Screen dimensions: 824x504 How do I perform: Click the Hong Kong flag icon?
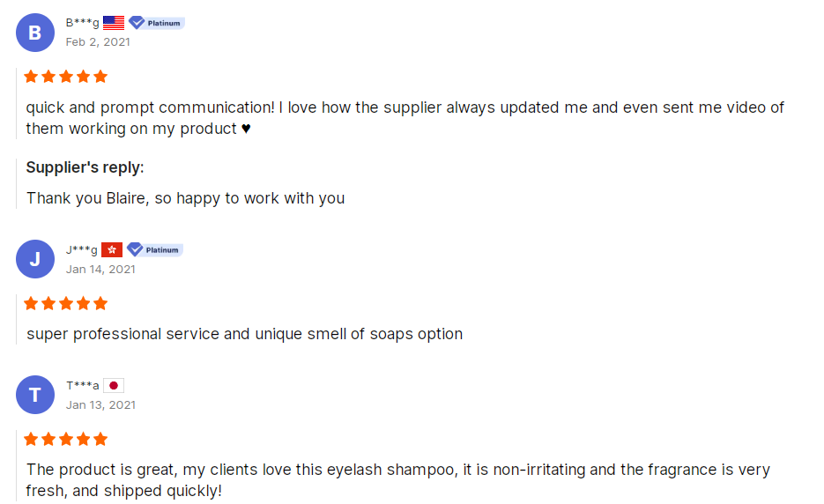pyautogui.click(x=112, y=249)
